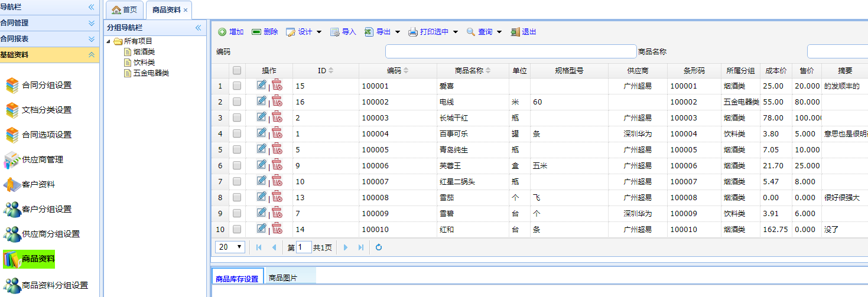Viewport: 868px width, 297px height.
Task: Check the box for row 百事可乐
Action: (237, 133)
